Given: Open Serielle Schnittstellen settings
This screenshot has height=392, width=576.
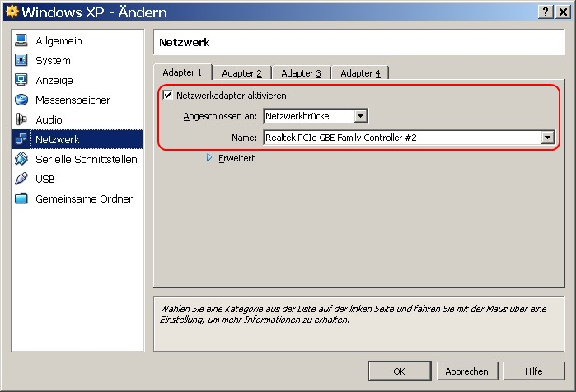Looking at the screenshot, I should tap(87, 159).
